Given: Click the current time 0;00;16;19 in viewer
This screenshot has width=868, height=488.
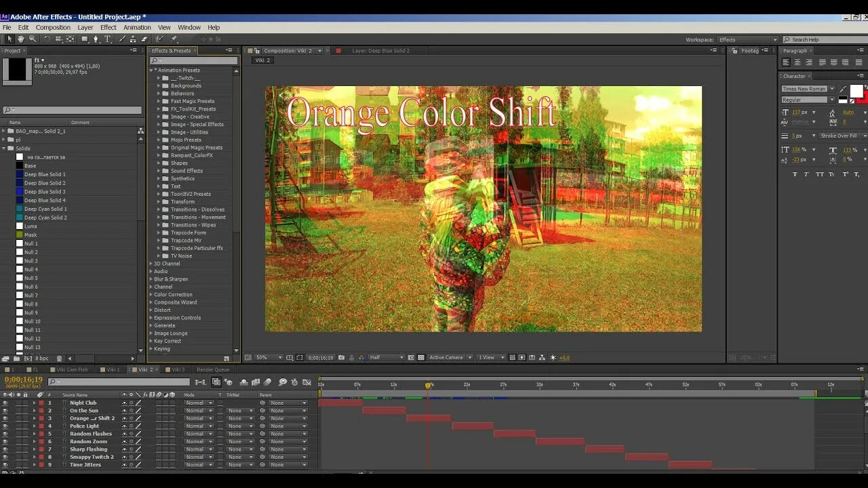Looking at the screenshot, I should pyautogui.click(x=320, y=357).
